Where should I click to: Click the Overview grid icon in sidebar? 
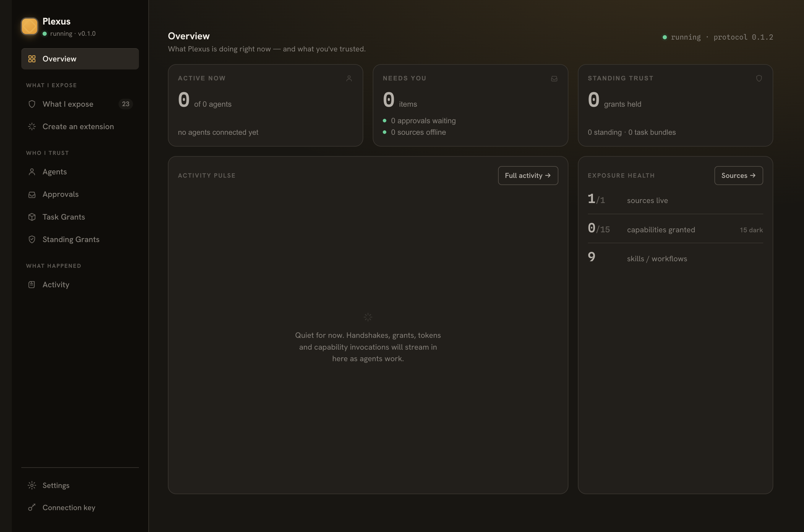tap(32, 59)
